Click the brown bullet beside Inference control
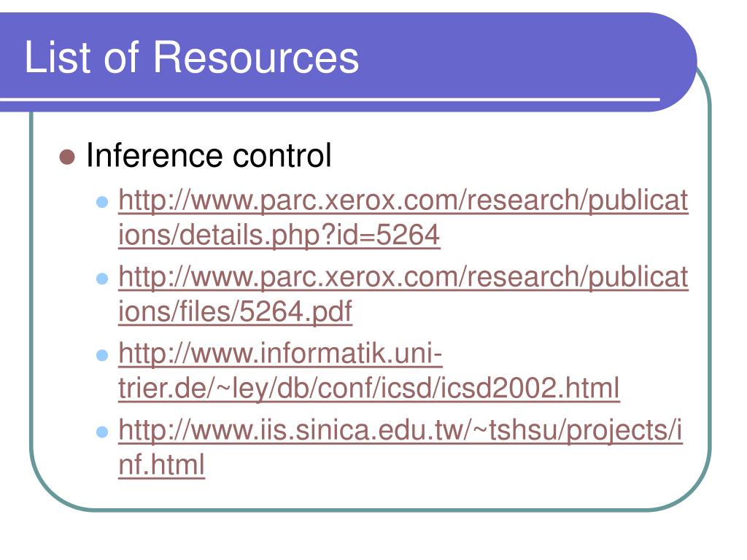 click(x=67, y=157)
